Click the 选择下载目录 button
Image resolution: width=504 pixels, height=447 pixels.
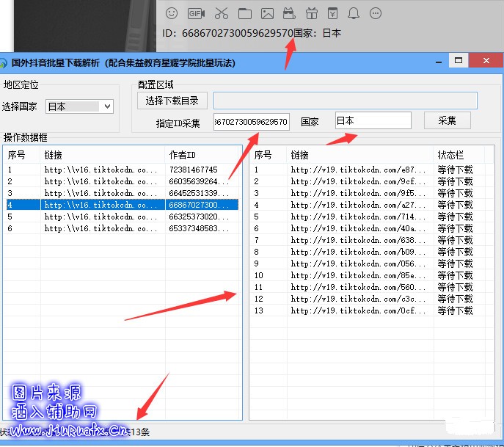[172, 101]
